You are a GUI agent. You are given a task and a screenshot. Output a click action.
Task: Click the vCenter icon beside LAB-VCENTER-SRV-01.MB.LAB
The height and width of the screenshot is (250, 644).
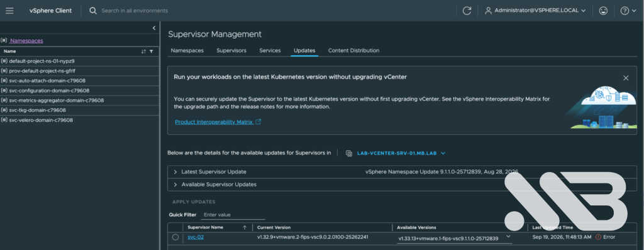click(x=348, y=153)
